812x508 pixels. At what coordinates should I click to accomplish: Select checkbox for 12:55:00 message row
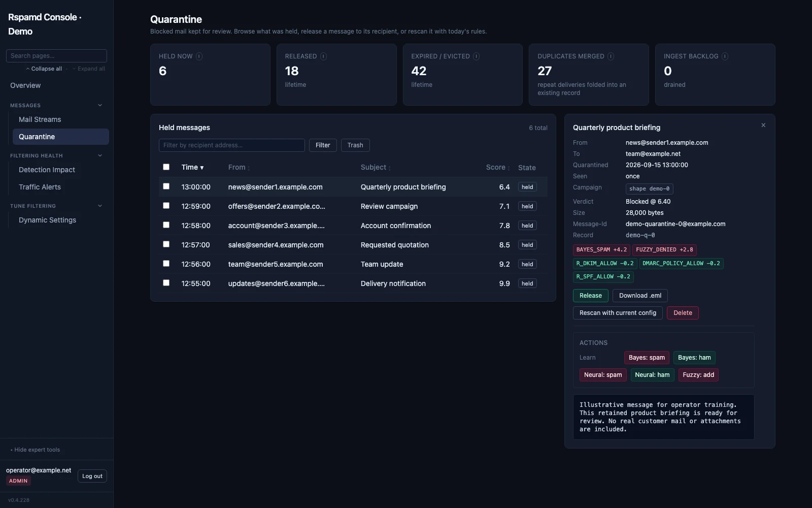click(166, 282)
